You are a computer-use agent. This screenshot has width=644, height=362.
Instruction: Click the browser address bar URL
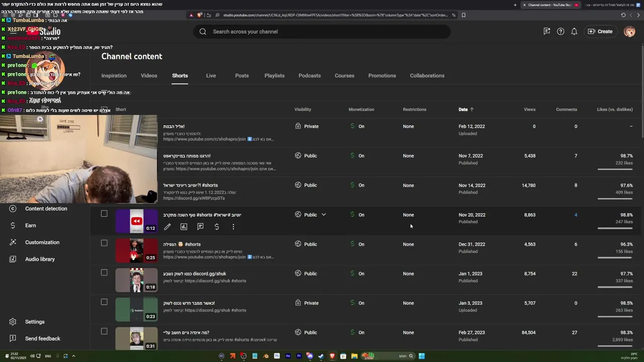click(336, 15)
